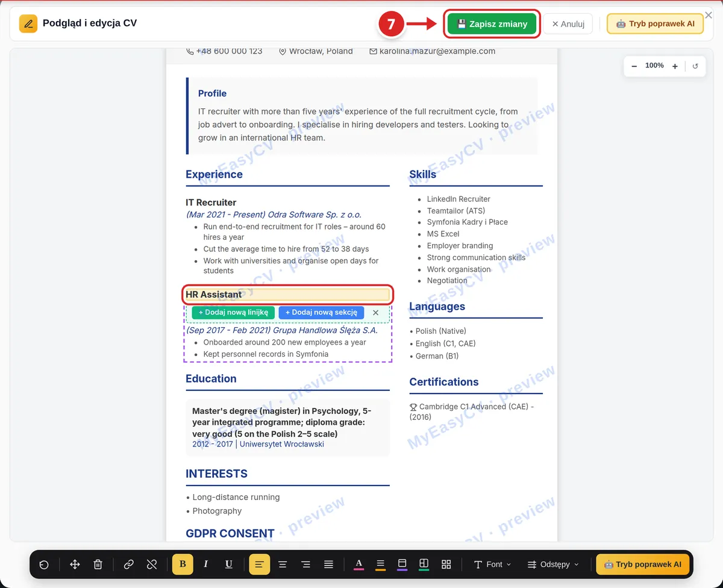Cancel editing with Anuluj
The height and width of the screenshot is (588, 723).
pos(568,24)
